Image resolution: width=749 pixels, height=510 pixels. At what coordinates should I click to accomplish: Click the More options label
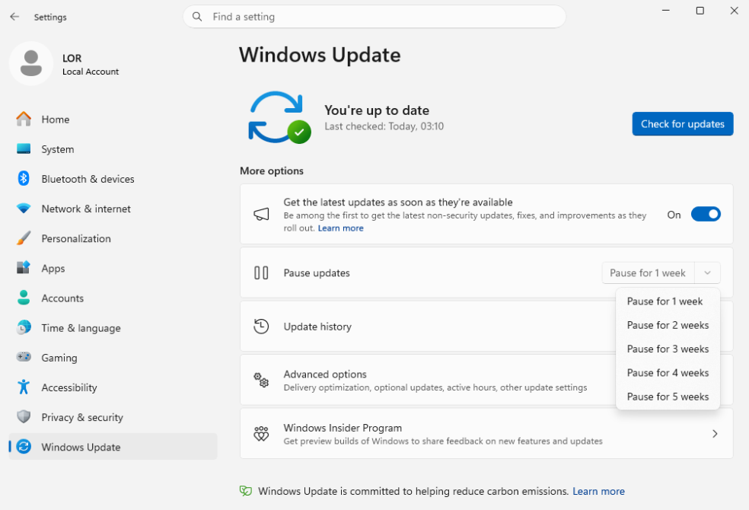[272, 171]
